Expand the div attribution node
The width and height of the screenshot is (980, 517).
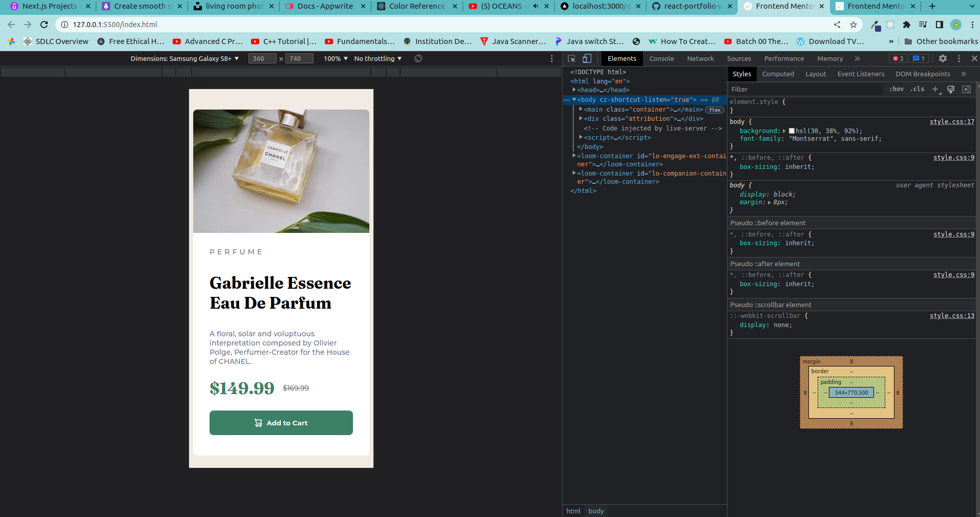[x=581, y=118]
